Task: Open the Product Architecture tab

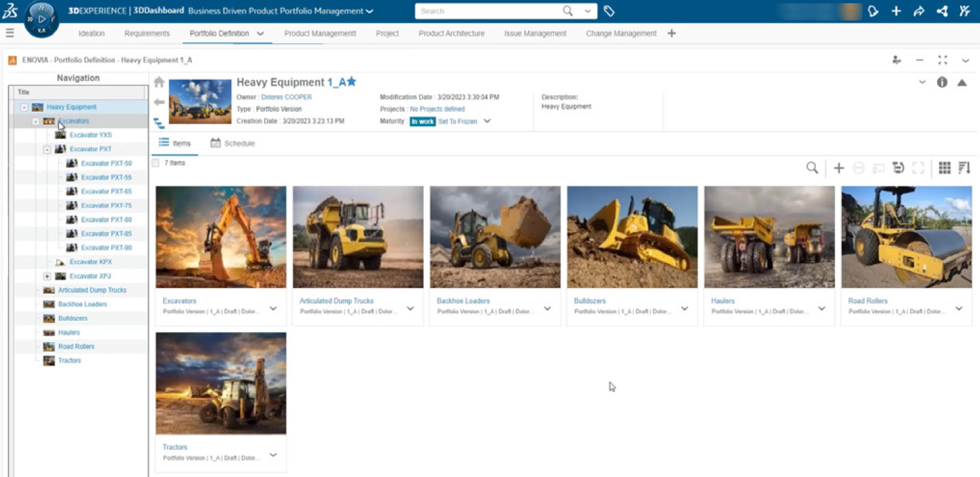Action: point(451,33)
